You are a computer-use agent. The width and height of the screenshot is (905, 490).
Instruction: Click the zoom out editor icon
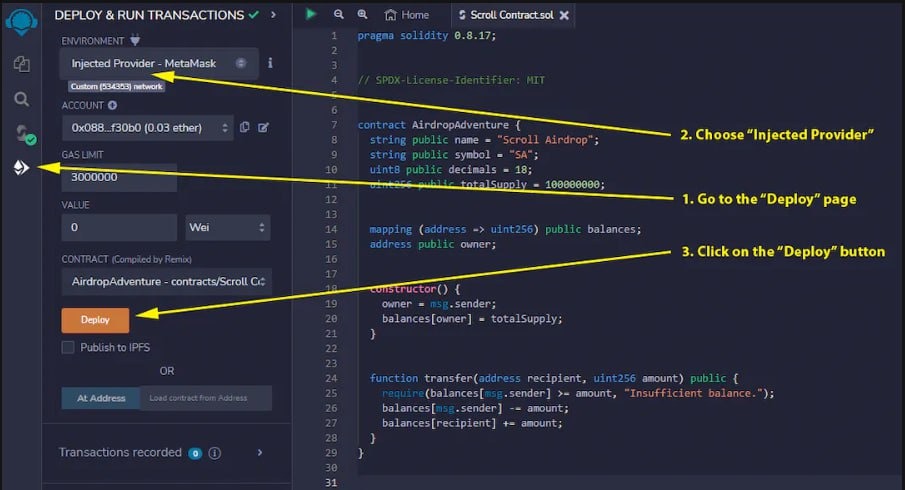point(339,14)
